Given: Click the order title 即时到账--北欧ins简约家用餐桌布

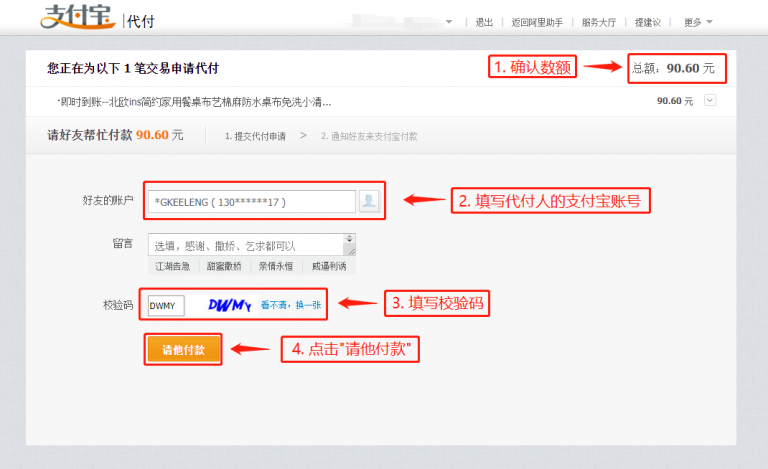Looking at the screenshot, I should point(194,102).
